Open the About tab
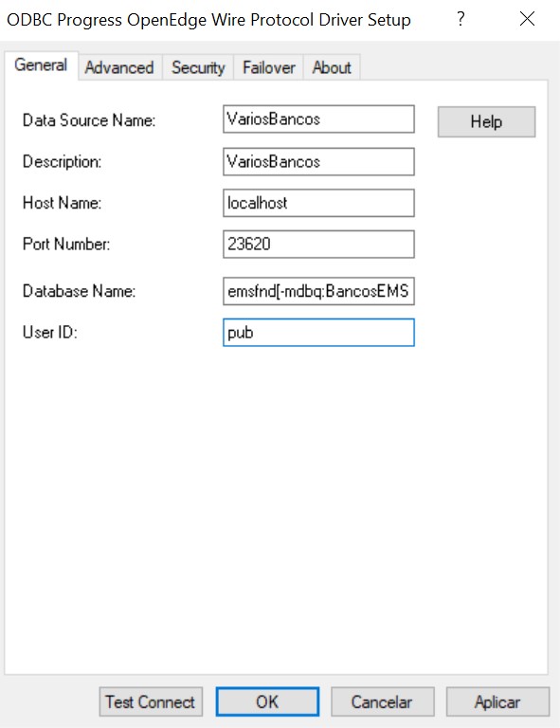This screenshot has width=560, height=728. click(x=332, y=68)
